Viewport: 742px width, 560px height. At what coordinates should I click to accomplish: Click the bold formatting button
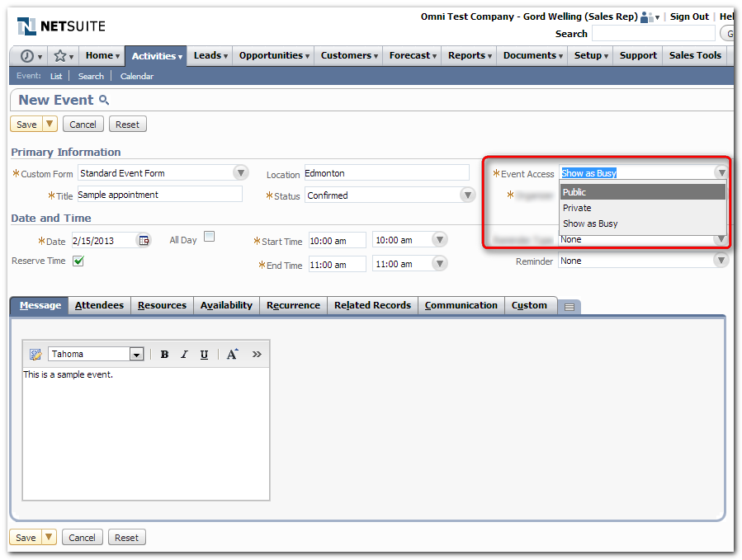[164, 355]
